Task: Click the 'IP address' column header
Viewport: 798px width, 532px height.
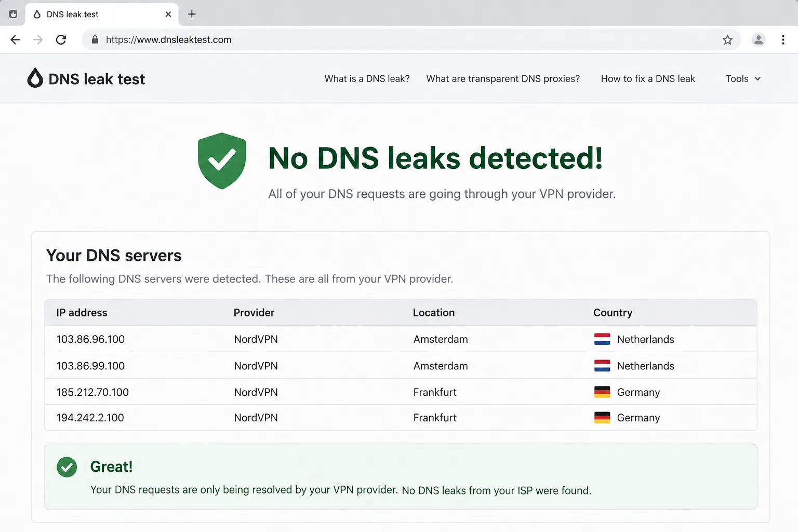Action: point(82,313)
